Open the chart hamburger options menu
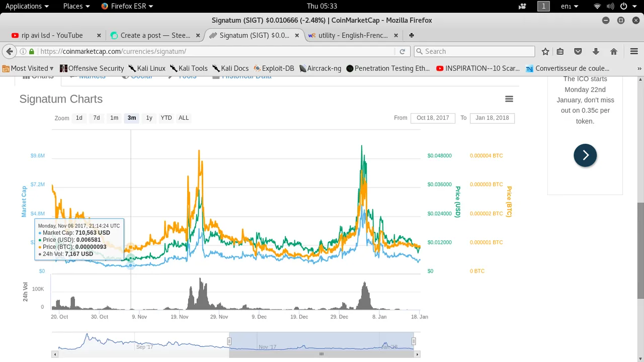 (509, 99)
